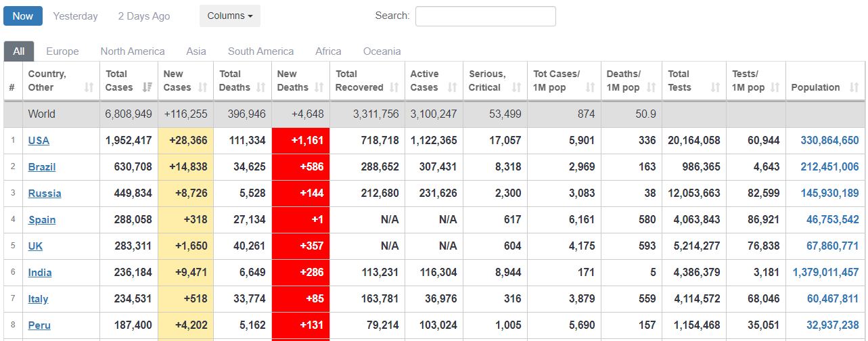Sort by Tests/1M pop arrows icon

click(x=775, y=87)
